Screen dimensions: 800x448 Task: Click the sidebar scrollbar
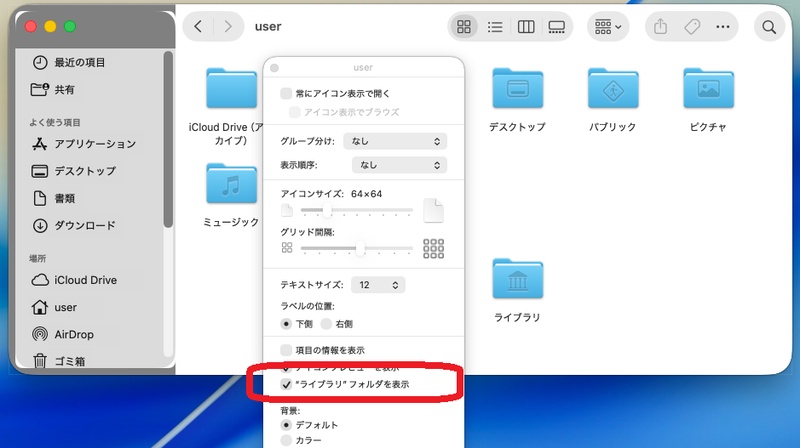click(x=168, y=139)
